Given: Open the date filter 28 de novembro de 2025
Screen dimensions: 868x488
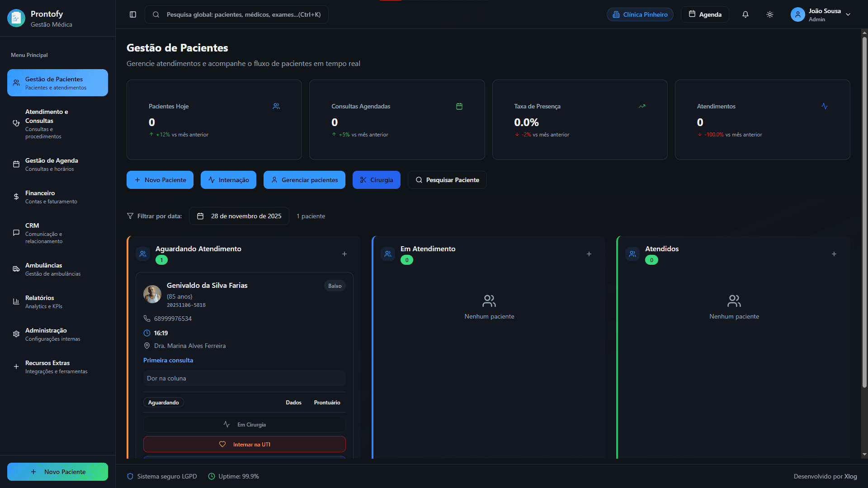Looking at the screenshot, I should tap(239, 216).
